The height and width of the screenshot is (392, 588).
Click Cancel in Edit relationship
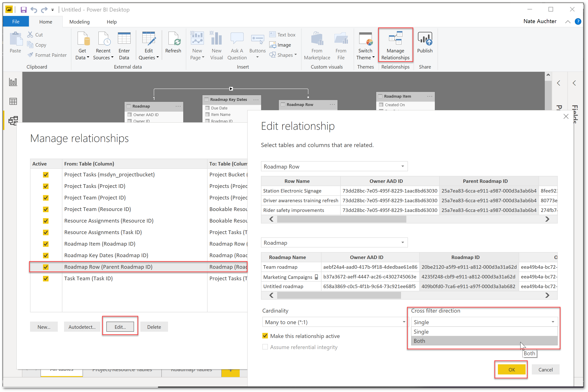point(545,370)
